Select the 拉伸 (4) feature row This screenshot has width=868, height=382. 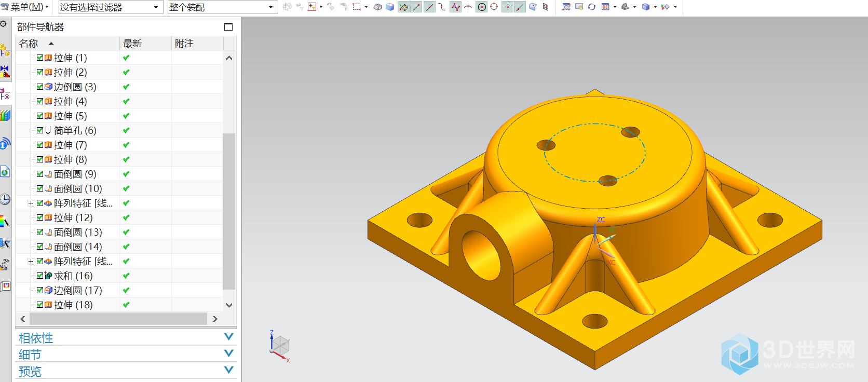[119, 101]
